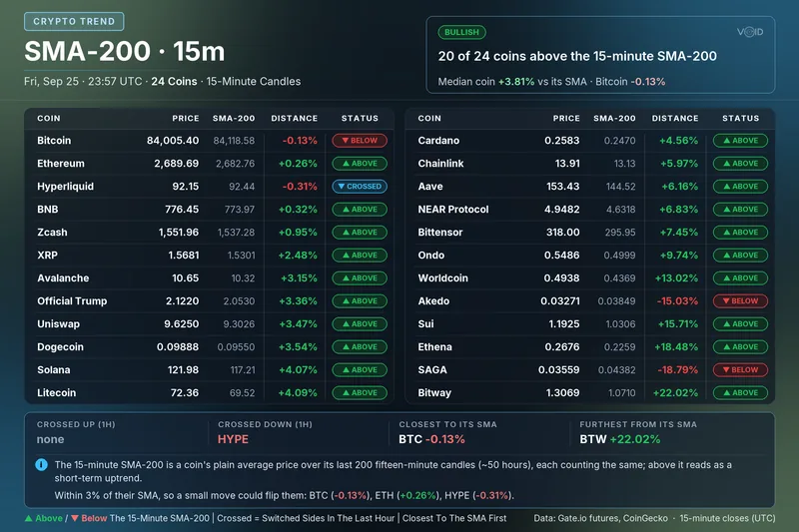799x532 pixels.
Task: Click XRP's ABOVE status badge
Action: pyautogui.click(x=360, y=256)
